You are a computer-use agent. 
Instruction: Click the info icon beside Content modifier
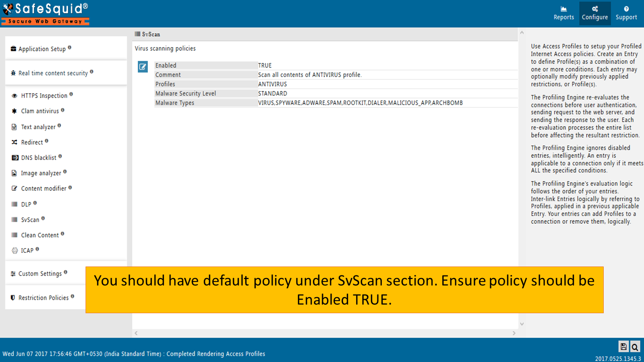70,188
